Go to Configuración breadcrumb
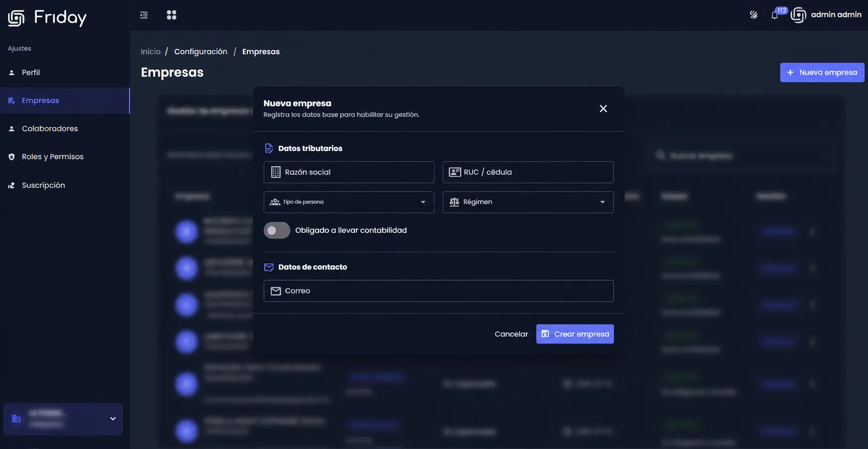 point(201,52)
